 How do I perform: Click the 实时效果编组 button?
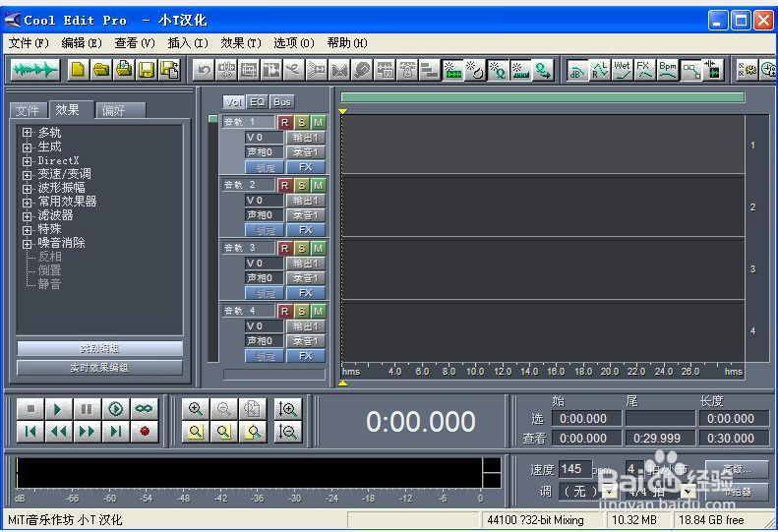pos(99,368)
